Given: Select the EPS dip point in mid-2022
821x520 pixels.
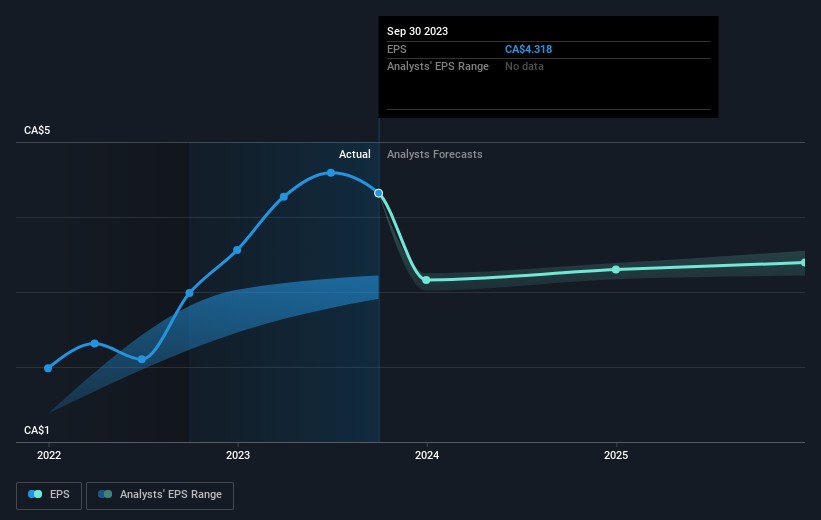Looking at the screenshot, I should click(x=142, y=359).
